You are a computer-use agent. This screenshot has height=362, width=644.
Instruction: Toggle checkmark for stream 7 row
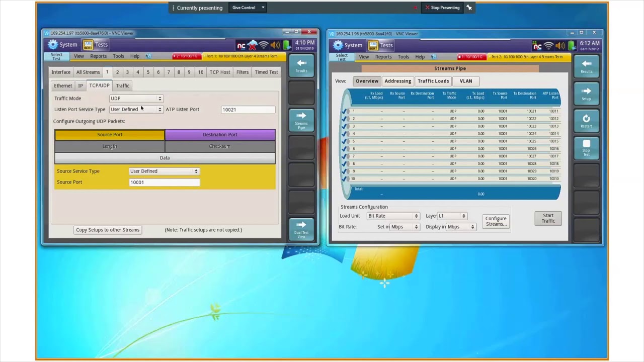pyautogui.click(x=345, y=156)
